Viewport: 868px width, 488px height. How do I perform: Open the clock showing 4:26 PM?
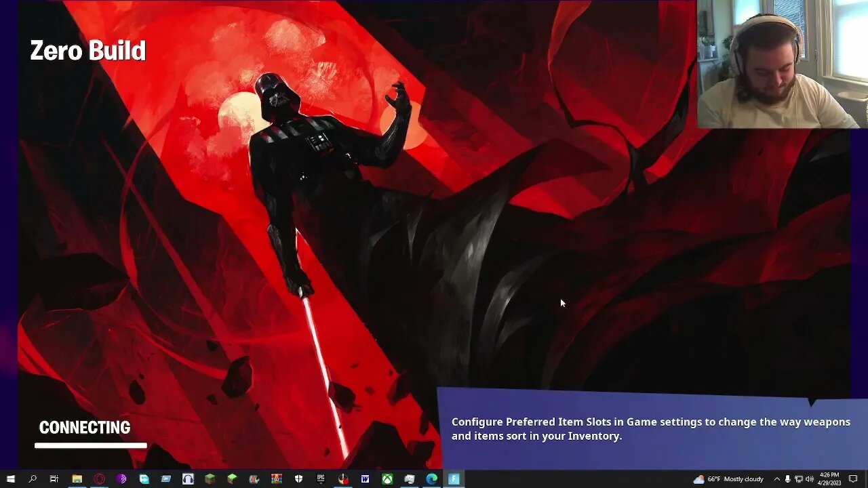coord(829,479)
